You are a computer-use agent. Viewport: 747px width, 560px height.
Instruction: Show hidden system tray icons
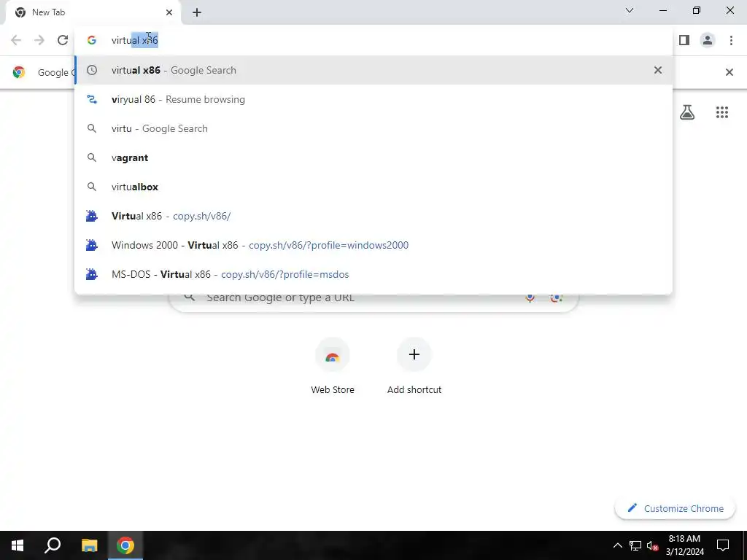617,545
